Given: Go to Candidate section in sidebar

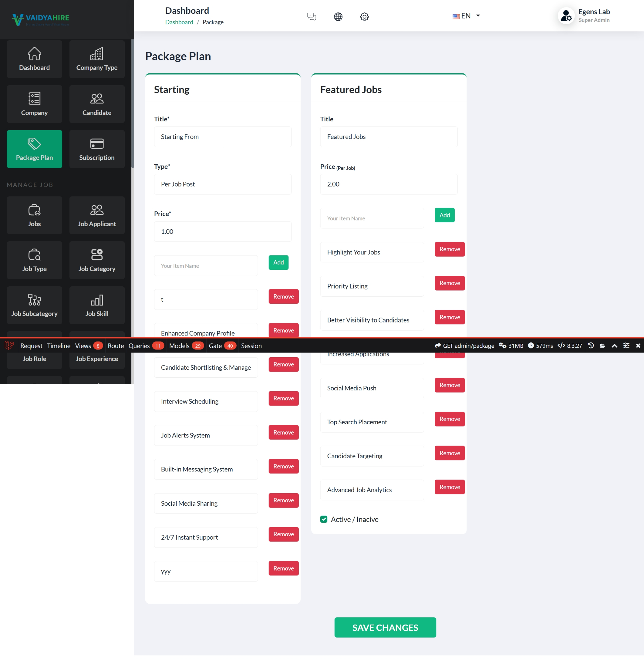Looking at the screenshot, I should pos(97,104).
